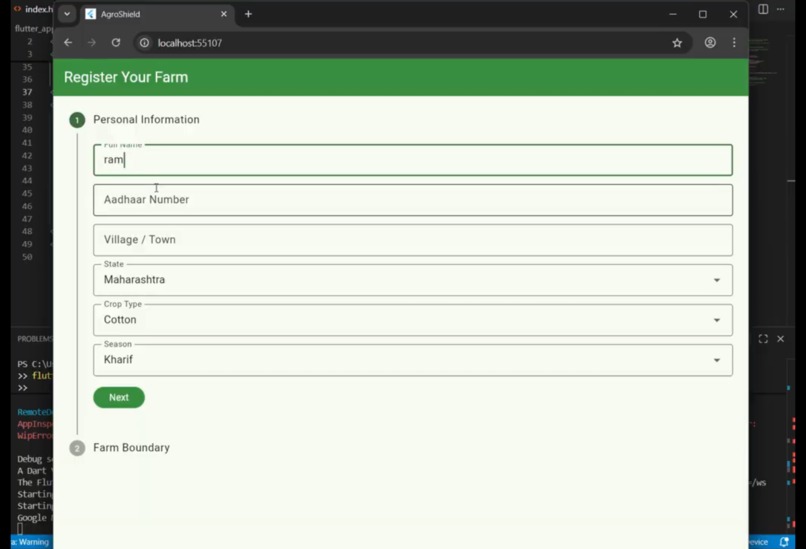Click the Personal Information step label

(x=146, y=120)
